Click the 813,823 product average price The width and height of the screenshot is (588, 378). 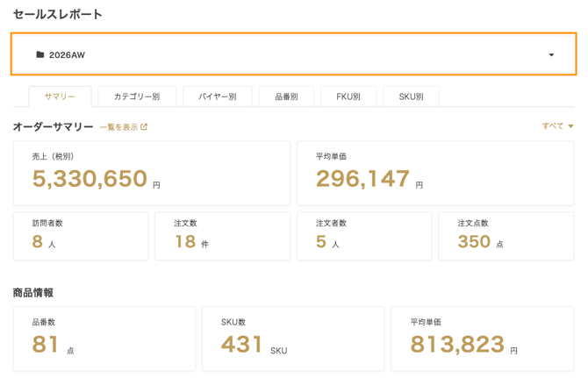457,345
